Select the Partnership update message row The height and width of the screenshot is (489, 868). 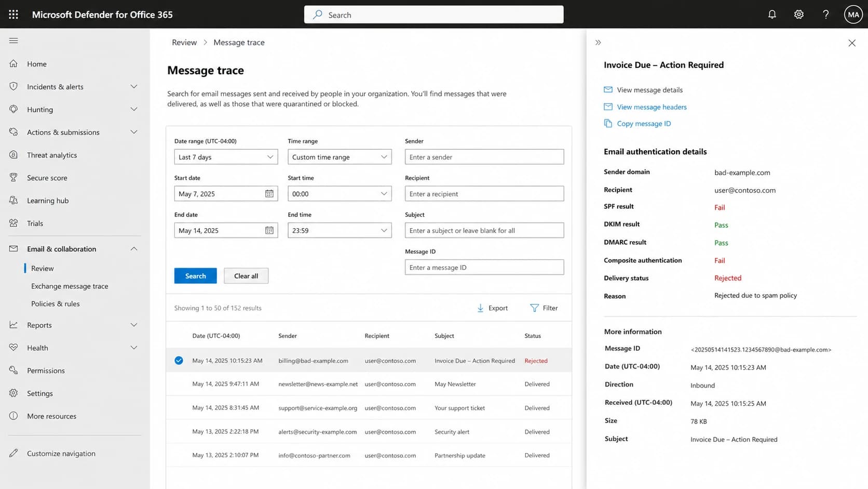coord(369,455)
